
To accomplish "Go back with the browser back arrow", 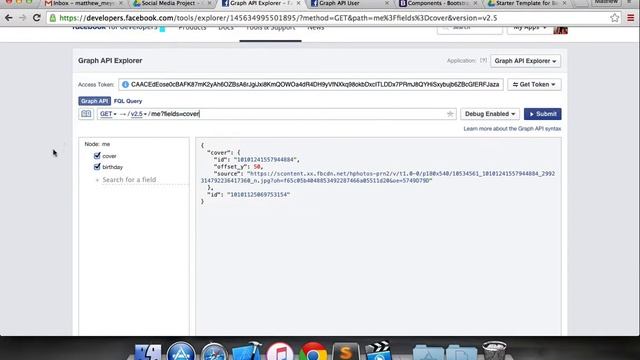I will (9, 18).
